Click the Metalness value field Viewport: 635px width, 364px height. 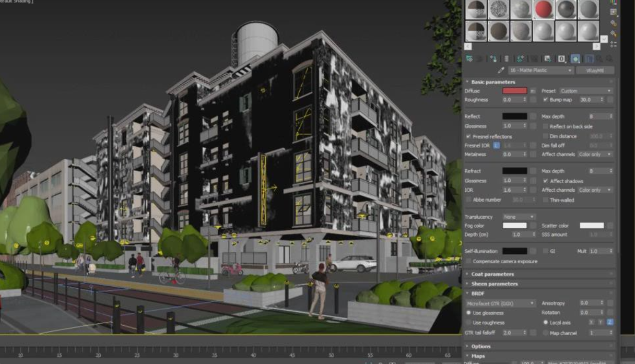coord(515,155)
